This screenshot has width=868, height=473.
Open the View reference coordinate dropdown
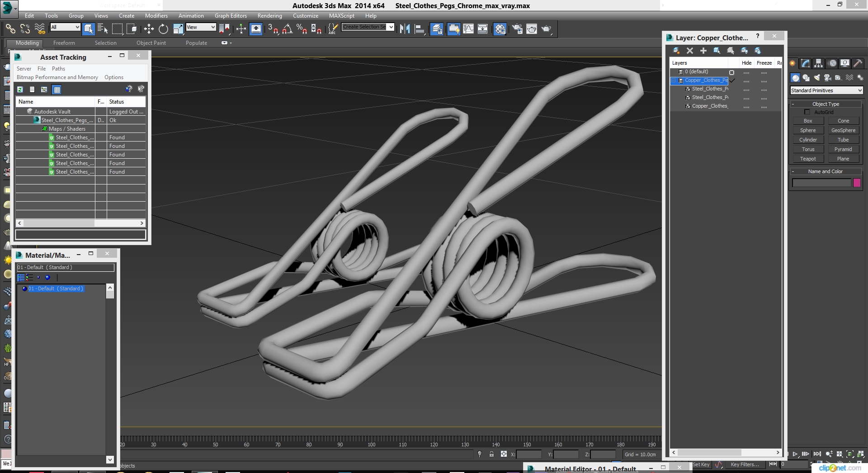(x=201, y=27)
